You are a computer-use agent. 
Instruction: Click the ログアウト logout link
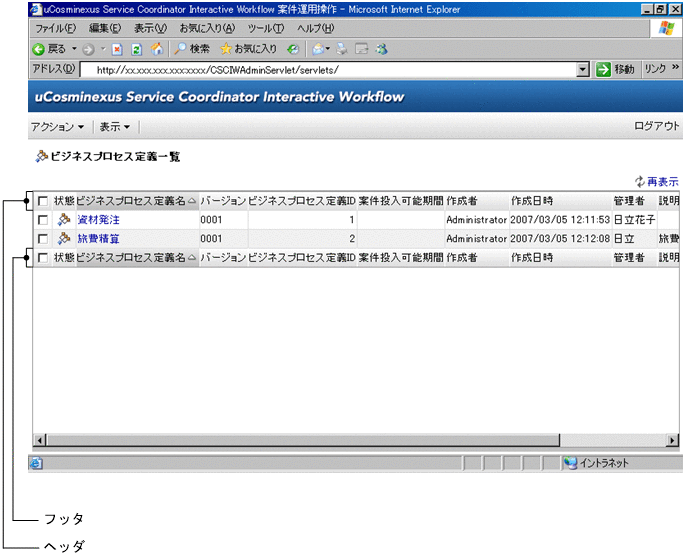[x=656, y=127]
